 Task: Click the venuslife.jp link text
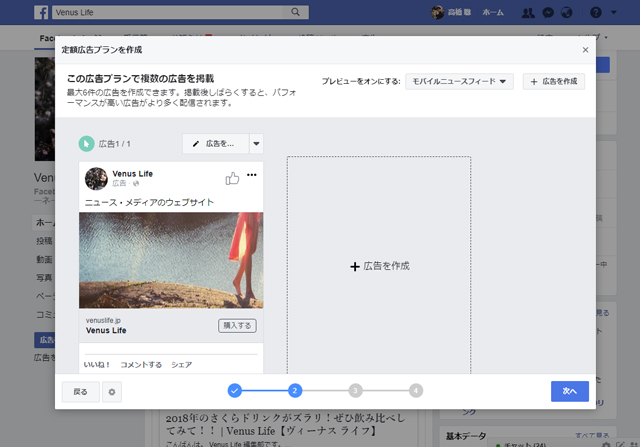pos(103,320)
